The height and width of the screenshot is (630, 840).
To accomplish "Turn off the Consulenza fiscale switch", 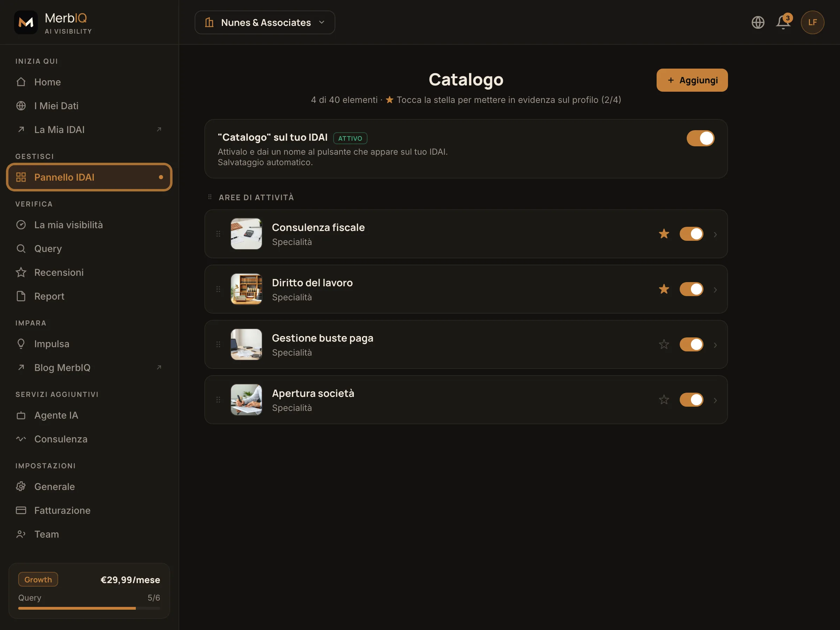I will coord(691,234).
